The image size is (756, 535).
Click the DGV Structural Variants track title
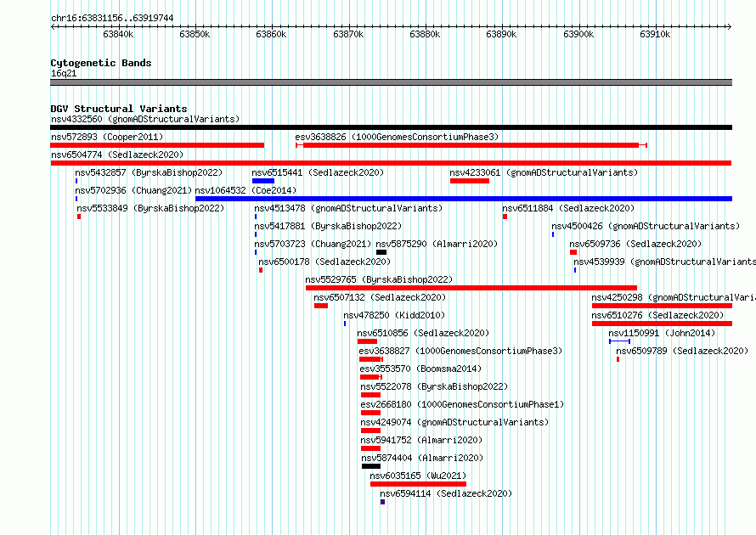pyautogui.click(x=119, y=109)
